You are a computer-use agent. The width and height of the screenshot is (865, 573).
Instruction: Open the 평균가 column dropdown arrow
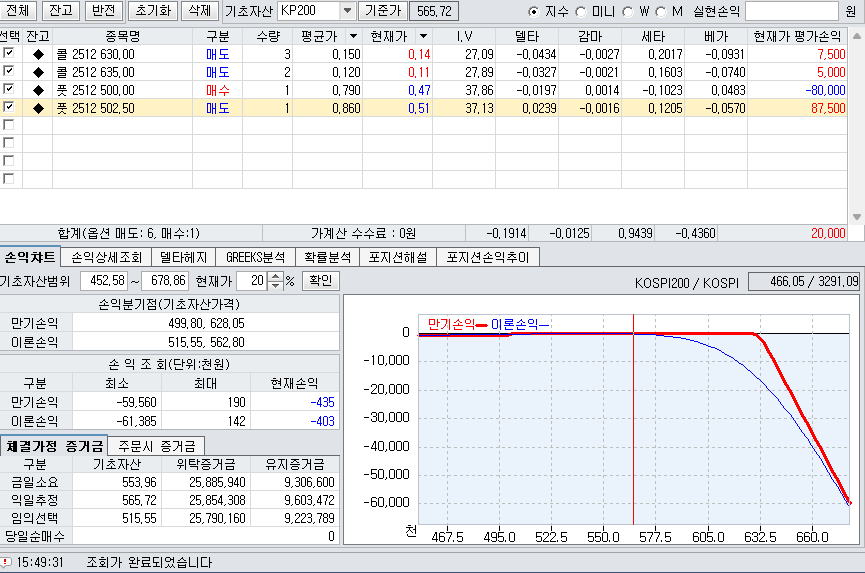coord(353,36)
